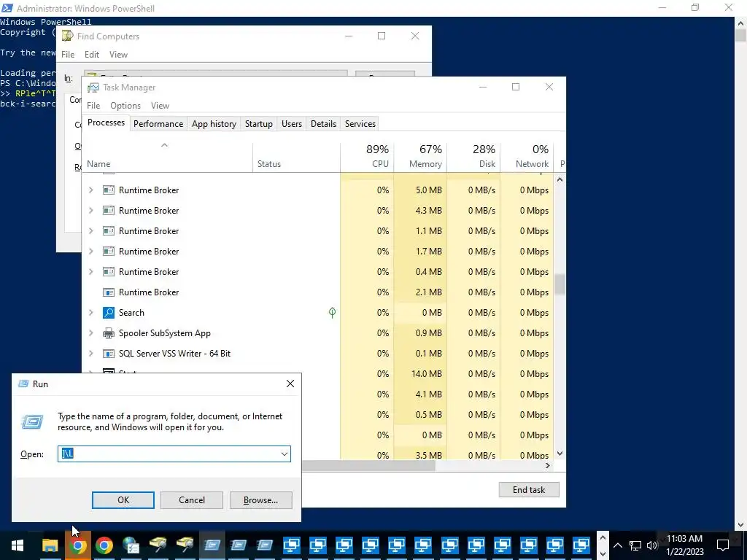Open the notification center icon
This screenshot has width=747, height=560.
point(723,545)
